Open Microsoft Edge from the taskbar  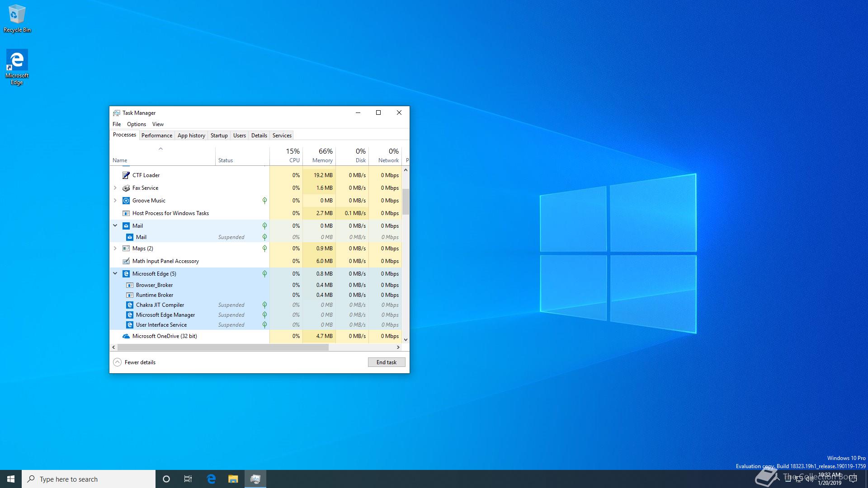click(x=211, y=479)
